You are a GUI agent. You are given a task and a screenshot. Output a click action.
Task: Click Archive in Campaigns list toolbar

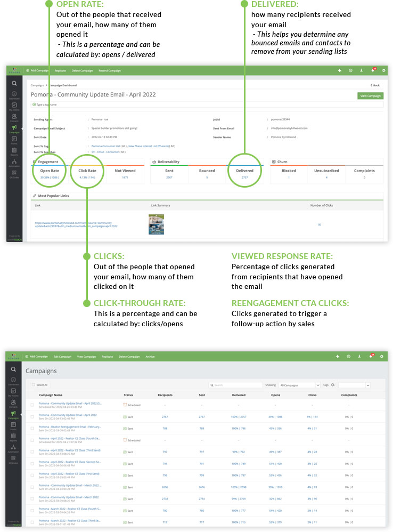click(150, 357)
